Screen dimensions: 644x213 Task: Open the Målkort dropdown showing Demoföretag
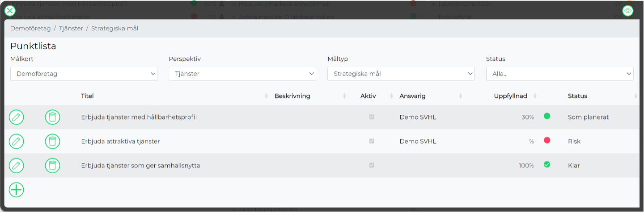click(x=84, y=74)
